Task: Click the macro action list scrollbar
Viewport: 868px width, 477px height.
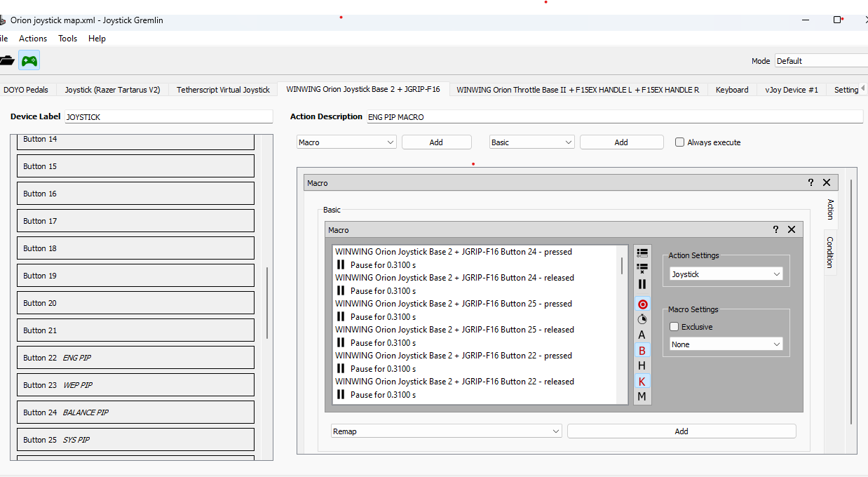Action: pos(622,265)
